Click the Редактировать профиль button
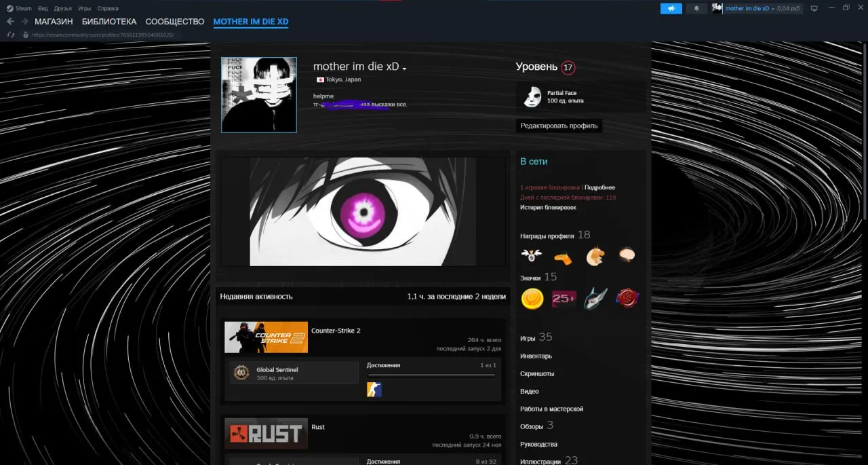This screenshot has height=465, width=868. click(x=559, y=126)
